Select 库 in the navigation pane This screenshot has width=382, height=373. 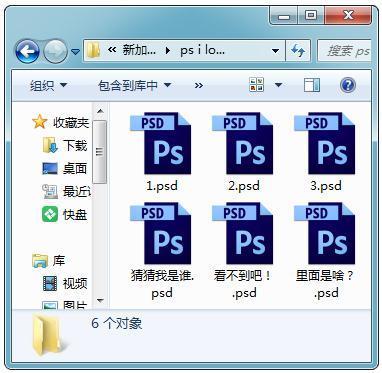59,261
